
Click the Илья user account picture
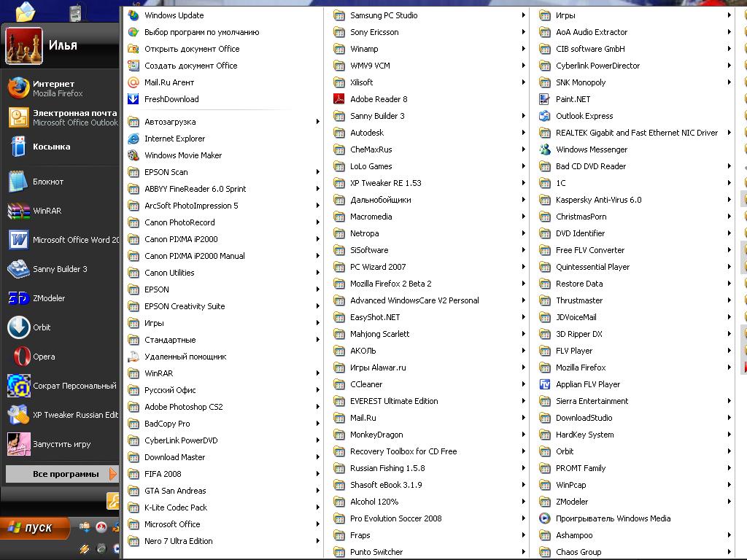(24, 46)
